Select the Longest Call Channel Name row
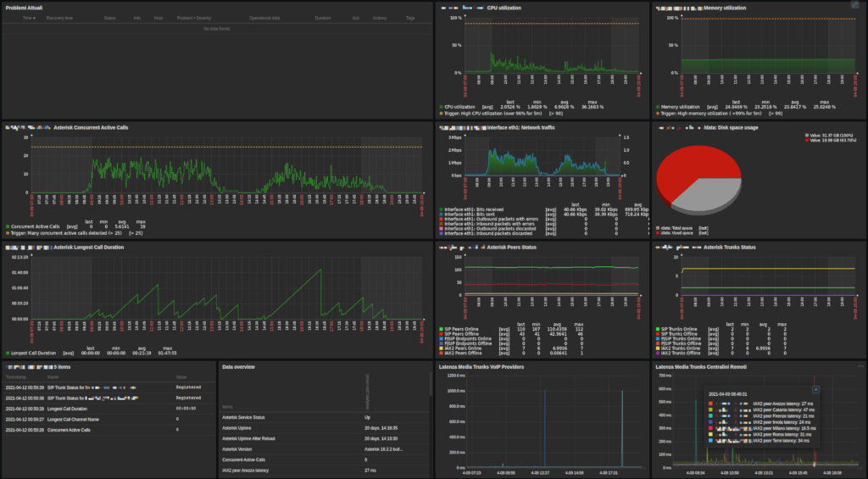The height and width of the screenshot is (479, 868). coord(109,419)
